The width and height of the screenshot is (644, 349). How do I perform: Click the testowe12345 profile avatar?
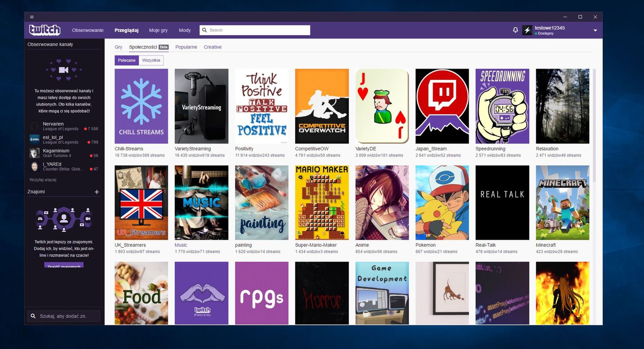tap(527, 30)
